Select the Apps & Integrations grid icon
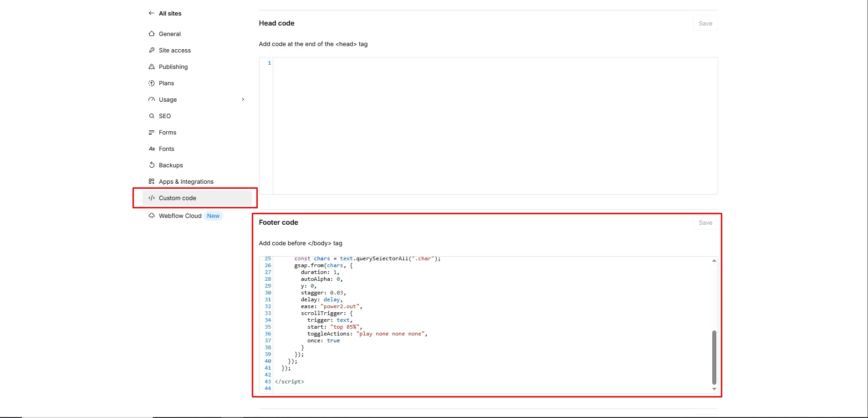This screenshot has height=418, width=868. pos(152,181)
